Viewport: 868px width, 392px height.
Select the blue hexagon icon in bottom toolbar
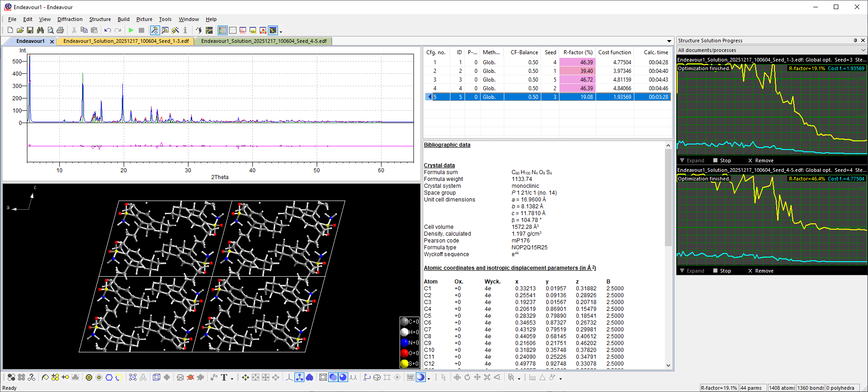[x=109, y=377]
